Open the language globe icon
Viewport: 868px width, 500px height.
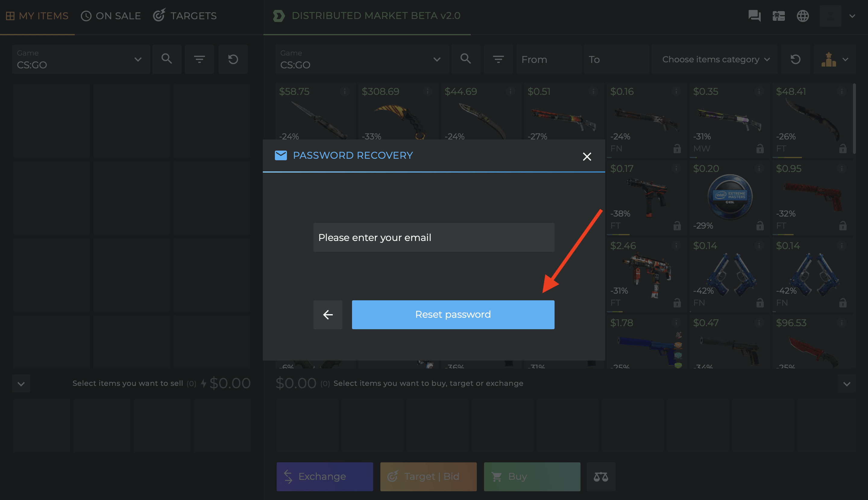(802, 16)
